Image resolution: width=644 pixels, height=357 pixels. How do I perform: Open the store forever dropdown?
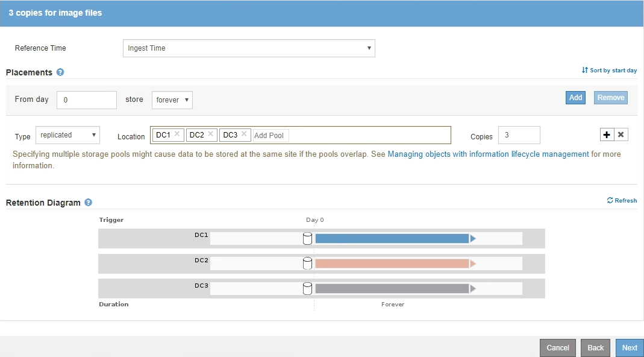tap(172, 100)
